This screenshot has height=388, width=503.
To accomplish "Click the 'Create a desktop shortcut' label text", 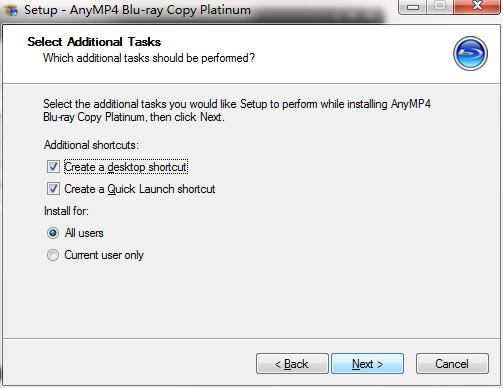I will click(x=126, y=167).
